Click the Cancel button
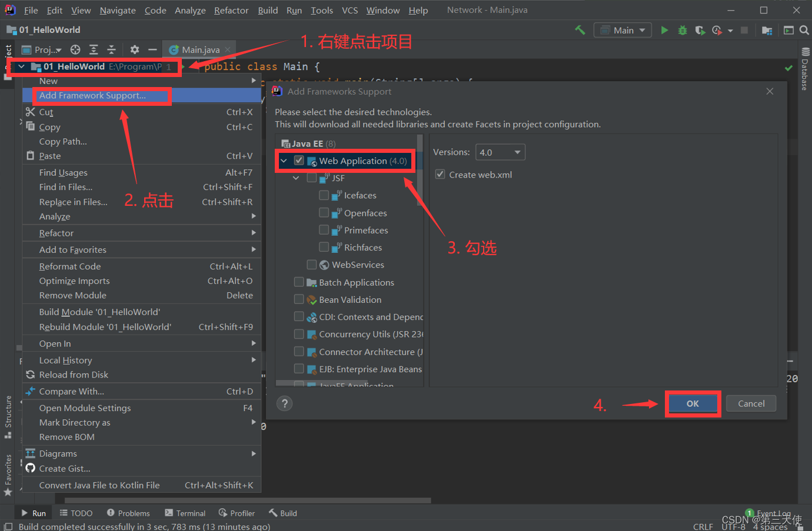Image resolution: width=812 pixels, height=531 pixels. pos(751,403)
